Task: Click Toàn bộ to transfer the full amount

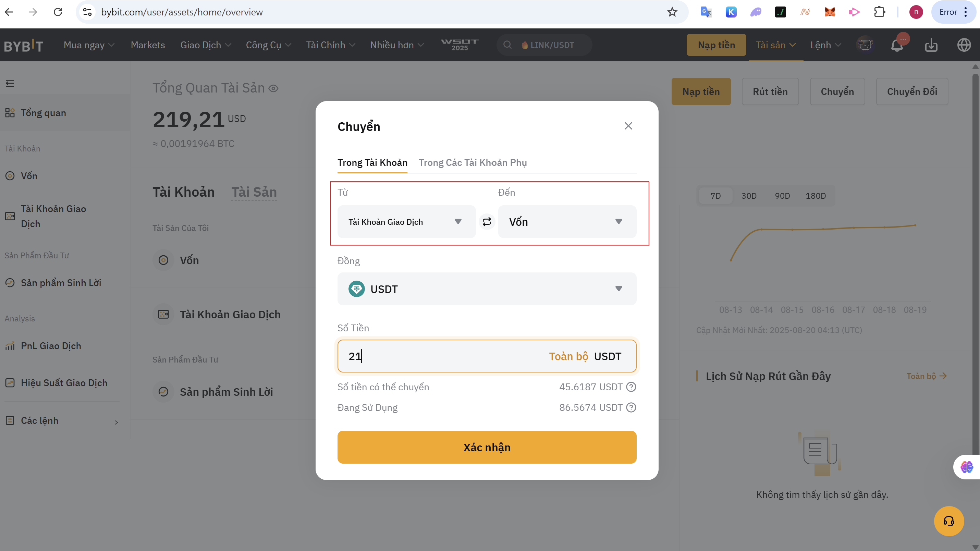Action: (x=568, y=356)
